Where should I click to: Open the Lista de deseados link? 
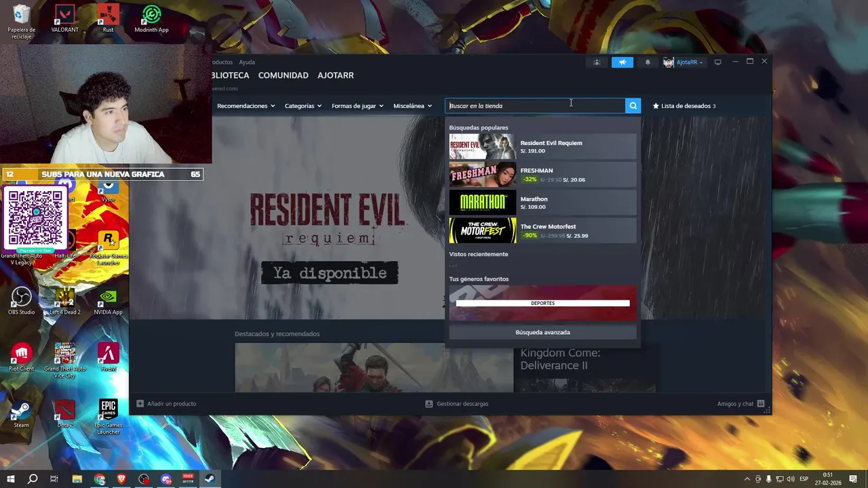click(686, 106)
